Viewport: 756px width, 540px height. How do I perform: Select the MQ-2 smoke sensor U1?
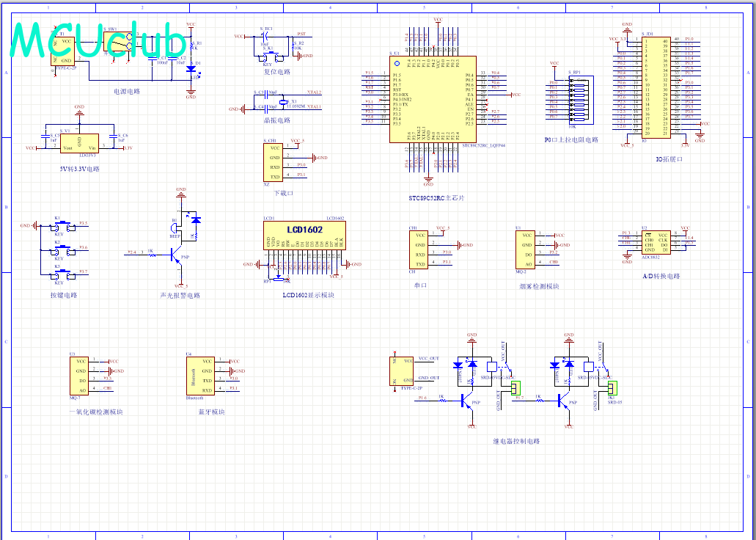pos(525,249)
